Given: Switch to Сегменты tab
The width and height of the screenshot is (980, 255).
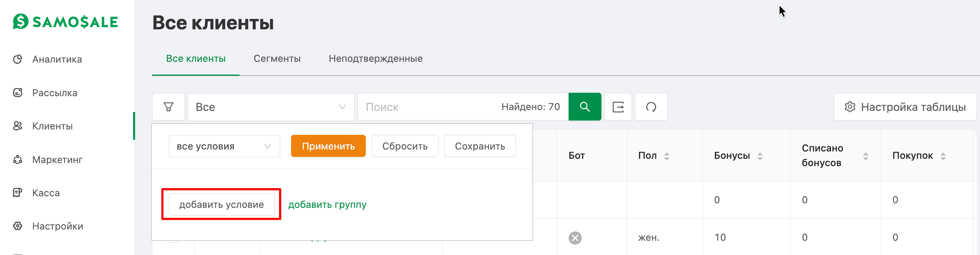Looking at the screenshot, I should (277, 59).
